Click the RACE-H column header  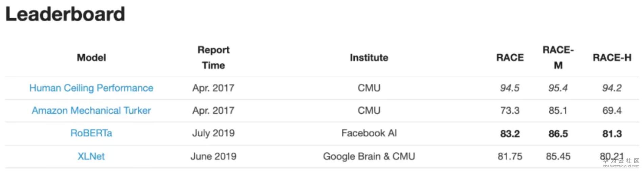click(x=612, y=58)
